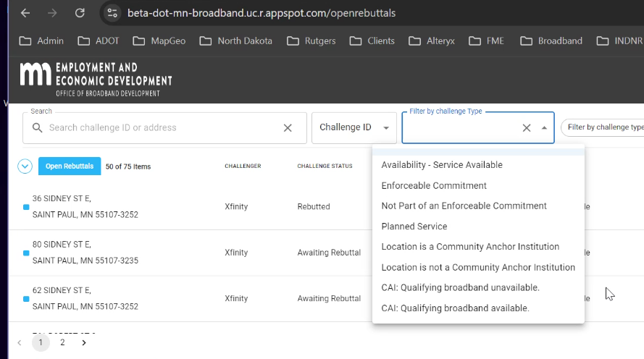Click the Open Rebuttals button
The width and height of the screenshot is (644, 359).
(70, 166)
